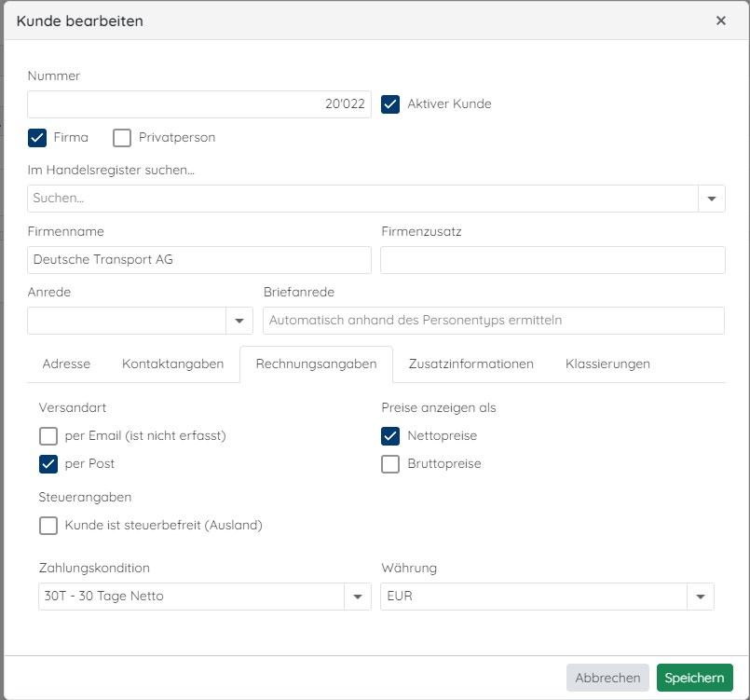Switch to the Adresse tab
The height and width of the screenshot is (700, 750).
click(66, 364)
